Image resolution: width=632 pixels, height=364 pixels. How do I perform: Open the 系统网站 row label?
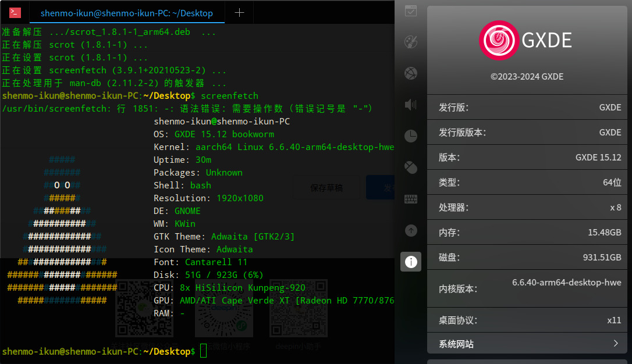click(456, 344)
